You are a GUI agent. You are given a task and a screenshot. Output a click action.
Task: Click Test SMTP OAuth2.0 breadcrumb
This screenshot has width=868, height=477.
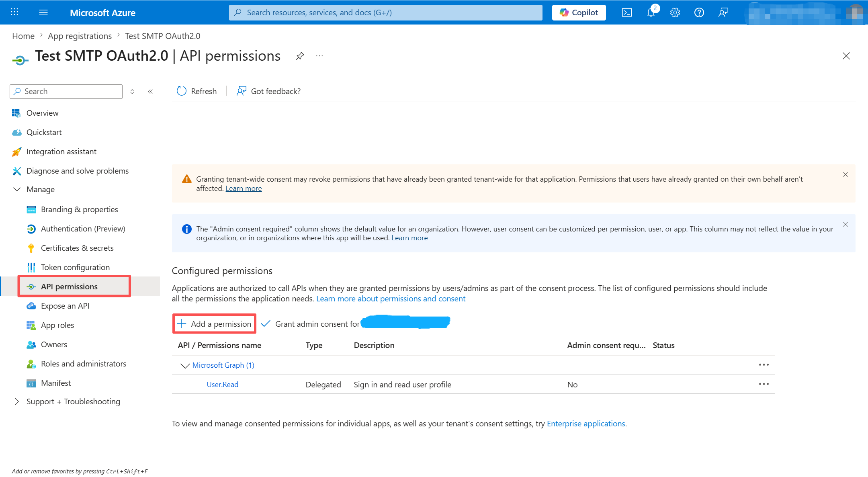[163, 36]
